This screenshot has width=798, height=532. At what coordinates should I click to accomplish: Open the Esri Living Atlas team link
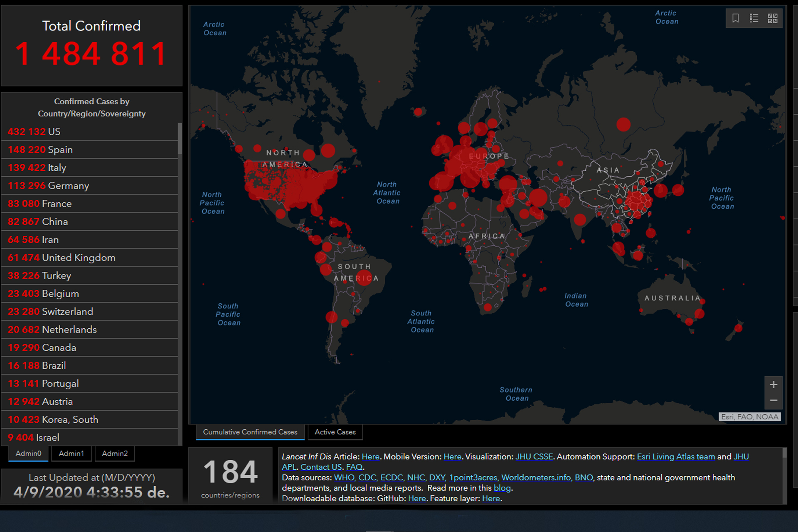pos(676,457)
